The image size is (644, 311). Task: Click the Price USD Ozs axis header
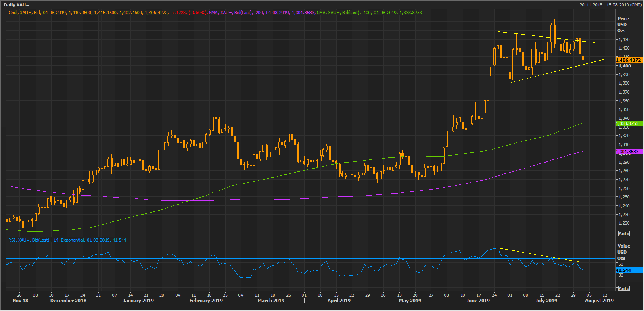(623, 25)
